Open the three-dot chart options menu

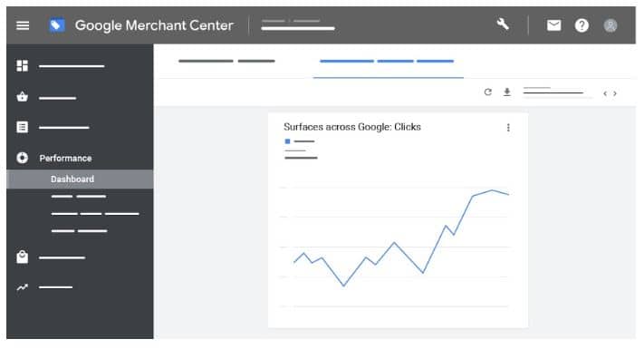click(508, 128)
